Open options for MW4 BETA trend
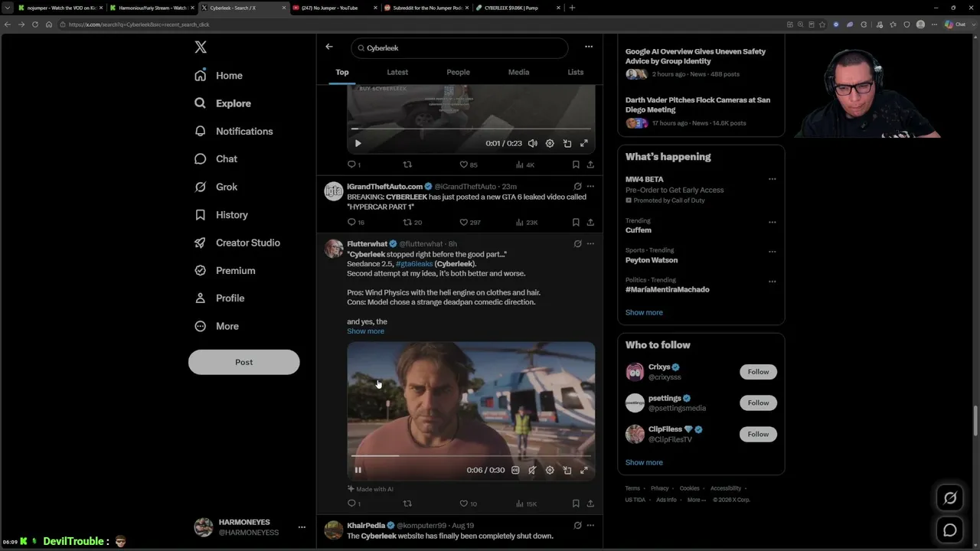The image size is (980, 551). pyautogui.click(x=772, y=179)
